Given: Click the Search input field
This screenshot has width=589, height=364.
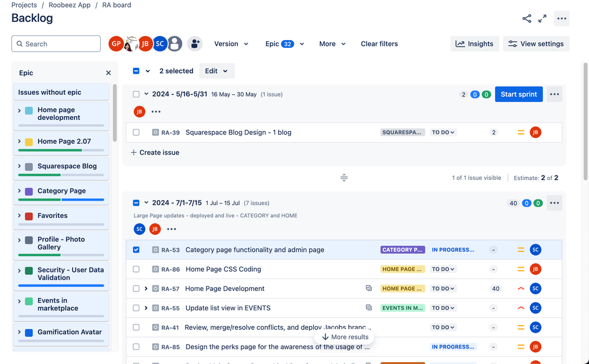Looking at the screenshot, I should pyautogui.click(x=56, y=44).
